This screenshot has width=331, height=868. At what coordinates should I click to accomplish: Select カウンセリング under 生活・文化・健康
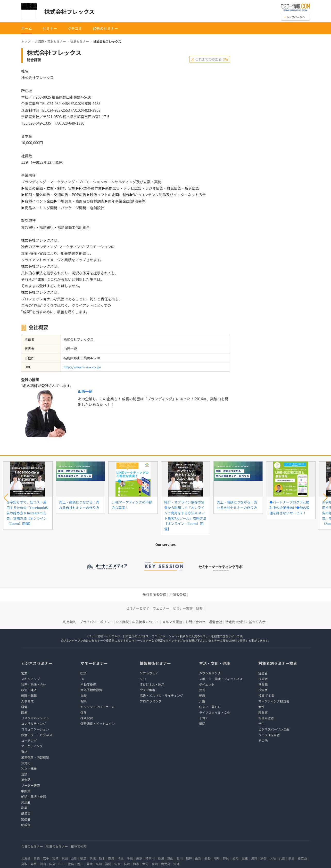(210, 673)
